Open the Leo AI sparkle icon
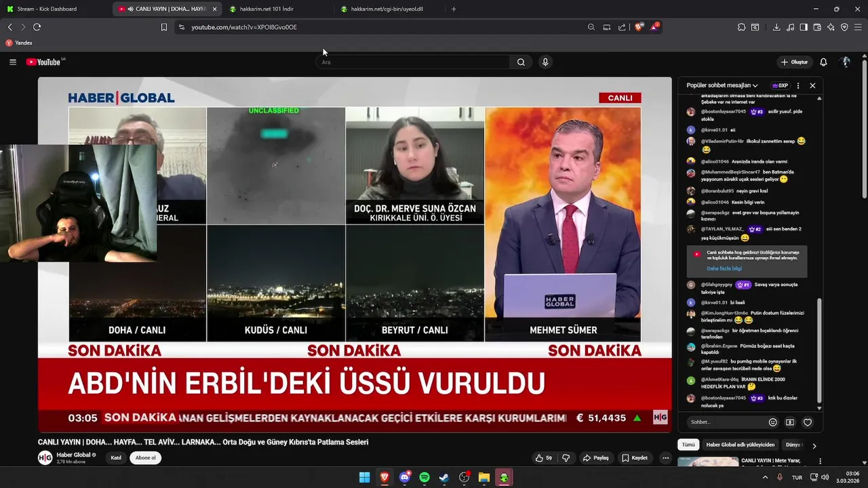This screenshot has height=488, width=868. pos(831,27)
